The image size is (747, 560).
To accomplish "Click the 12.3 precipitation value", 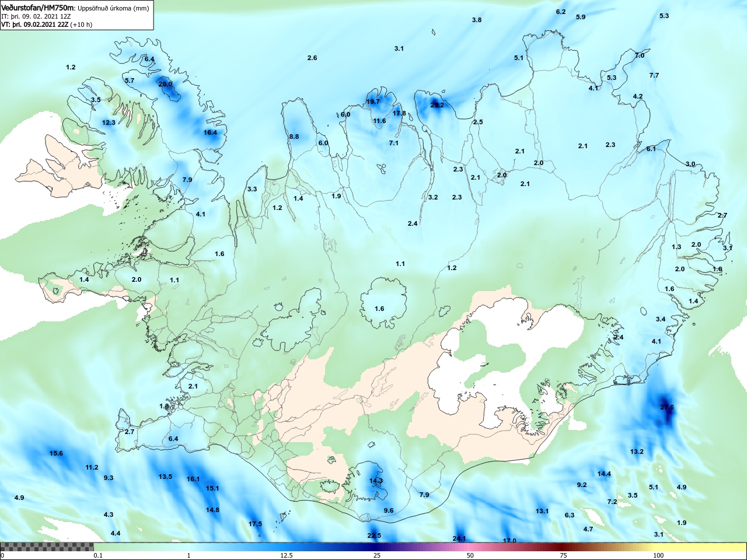I will click(109, 123).
